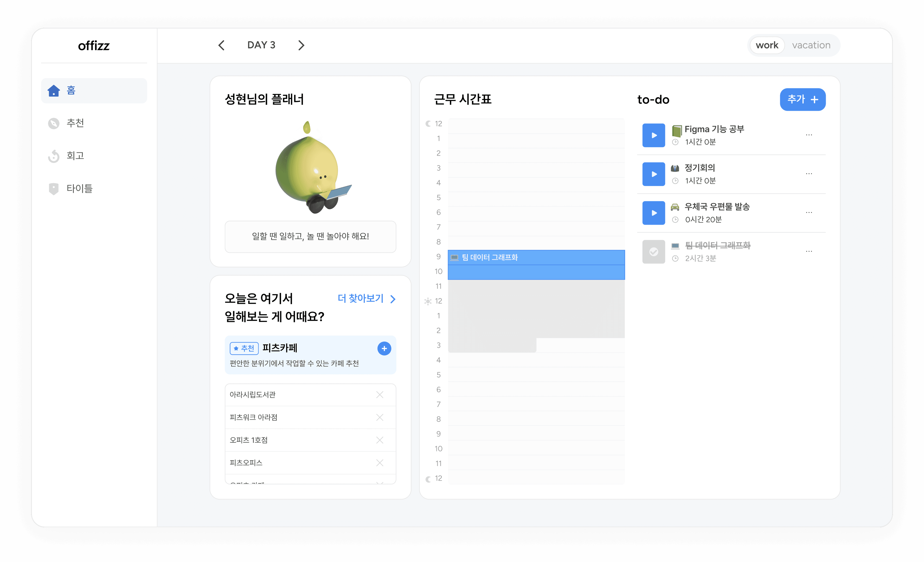
Task: Navigate to the next day using chevron
Action: pyautogui.click(x=302, y=45)
